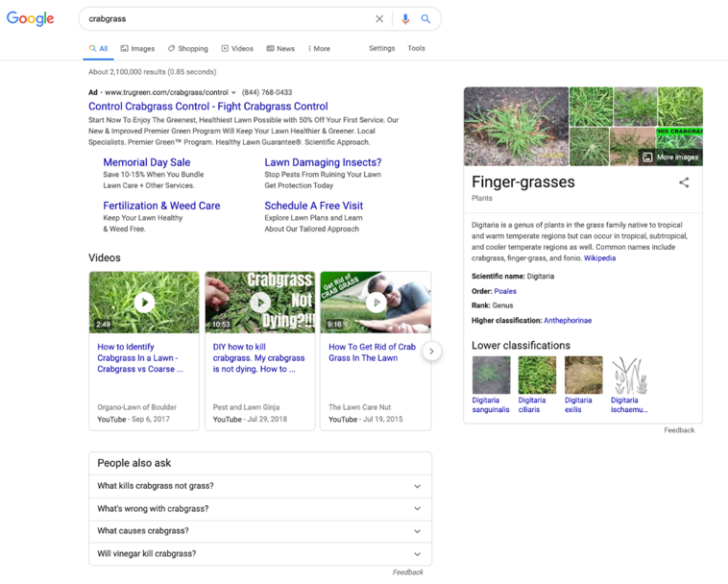Image resolution: width=728 pixels, height=584 pixels.
Task: Open the ad dropdown arrow next to trugreen URL
Action: click(233, 92)
